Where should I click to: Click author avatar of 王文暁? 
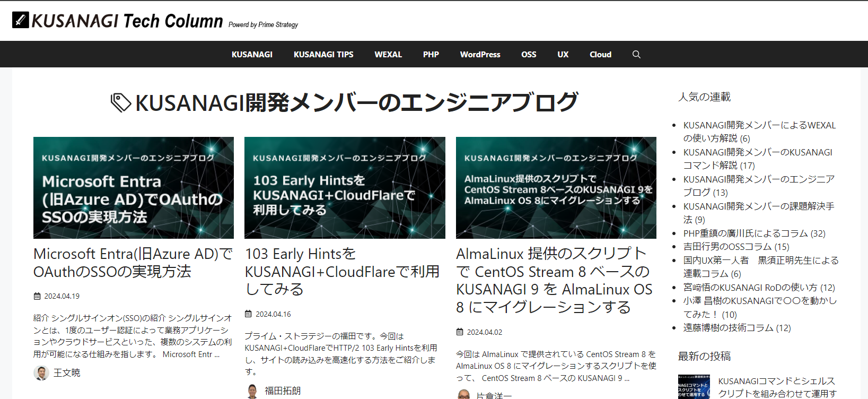(x=41, y=372)
